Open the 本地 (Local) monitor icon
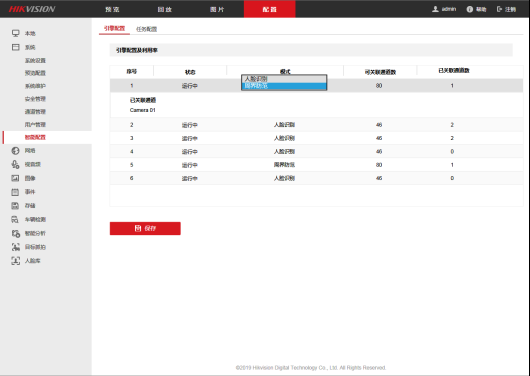This screenshot has height=376, width=530. [x=16, y=33]
